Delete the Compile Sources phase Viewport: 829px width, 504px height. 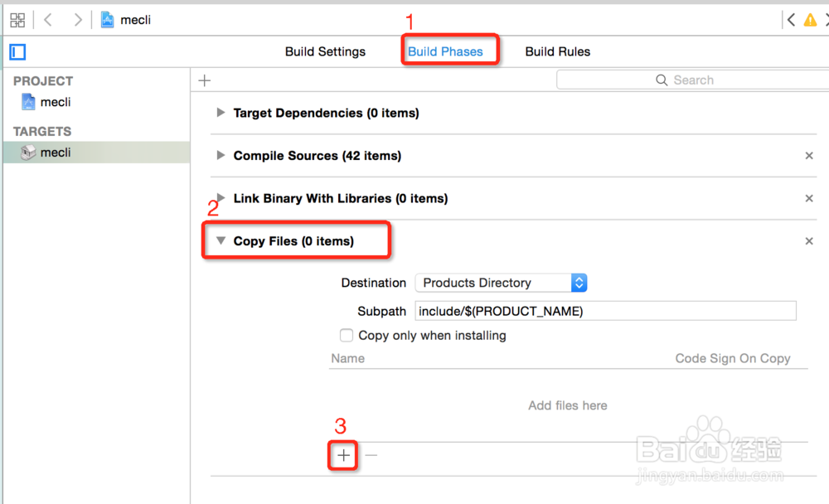click(809, 156)
